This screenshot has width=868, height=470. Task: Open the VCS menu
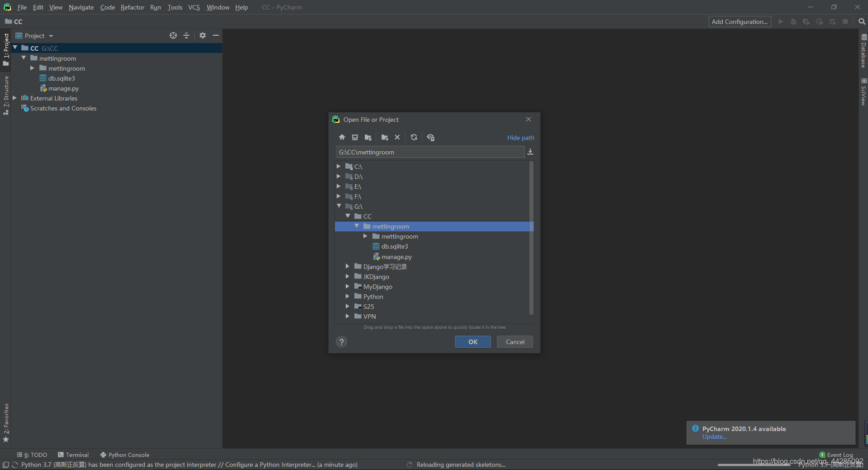click(194, 7)
